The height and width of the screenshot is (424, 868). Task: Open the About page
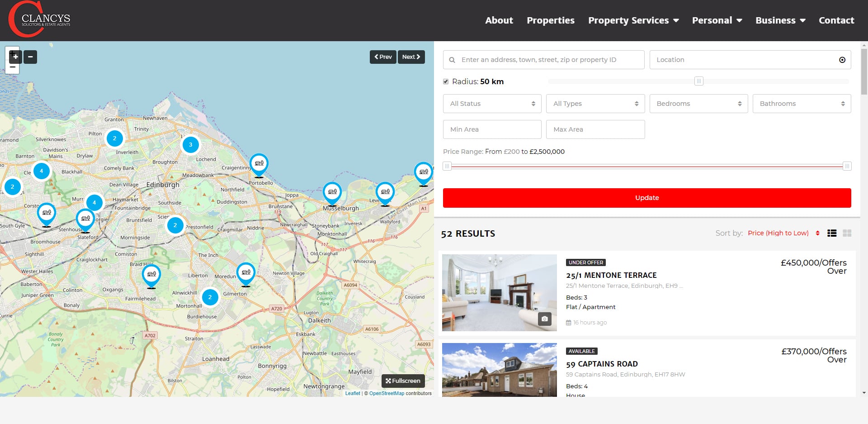click(499, 20)
